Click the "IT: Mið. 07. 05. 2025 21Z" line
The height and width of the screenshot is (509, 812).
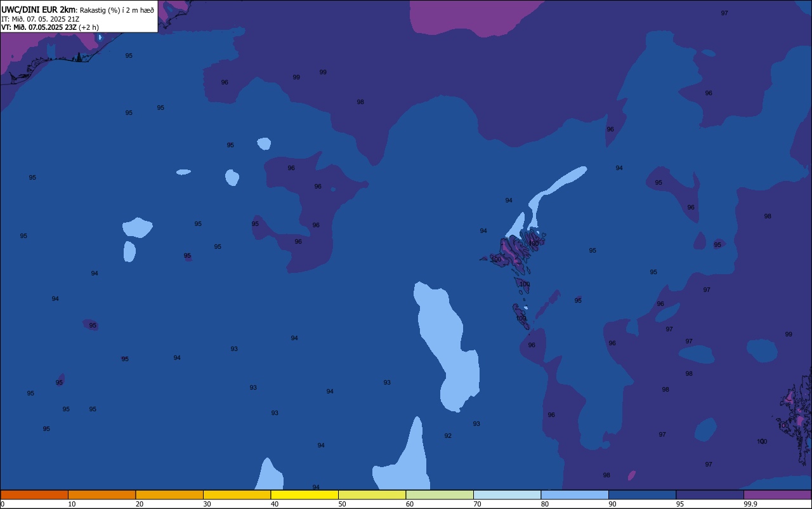[x=40, y=19]
